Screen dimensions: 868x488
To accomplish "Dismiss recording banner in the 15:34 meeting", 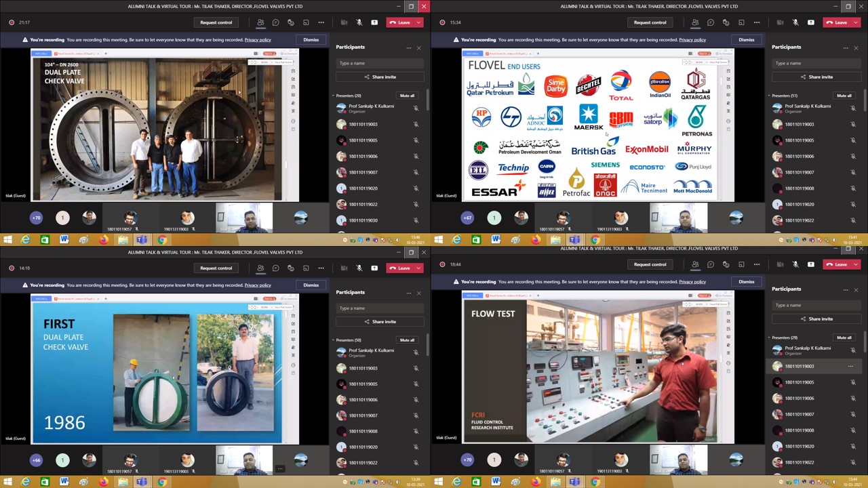I will coord(747,40).
